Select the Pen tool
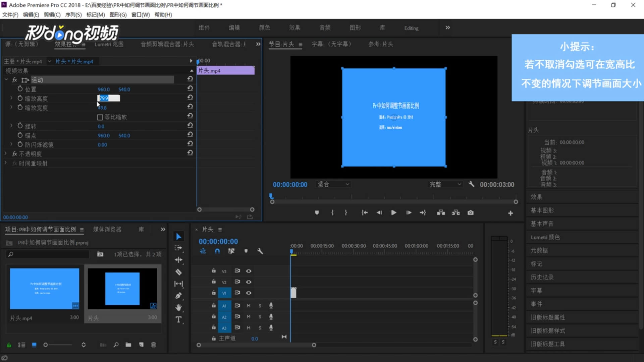The image size is (644, 362). click(178, 296)
